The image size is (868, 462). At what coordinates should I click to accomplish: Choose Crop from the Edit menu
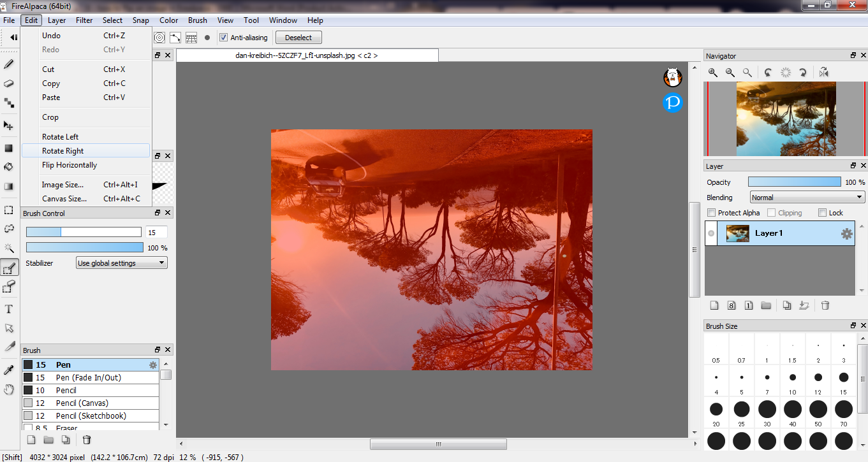tap(86, 117)
